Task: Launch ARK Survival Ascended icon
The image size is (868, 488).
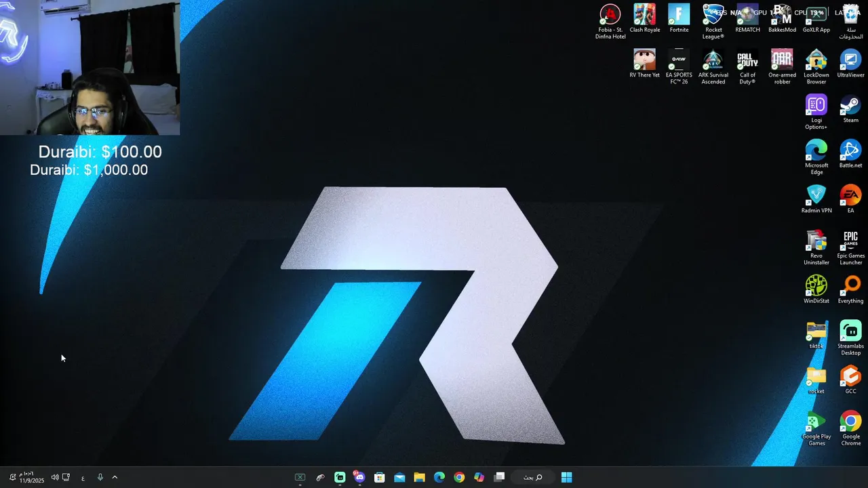Action: pos(713,66)
